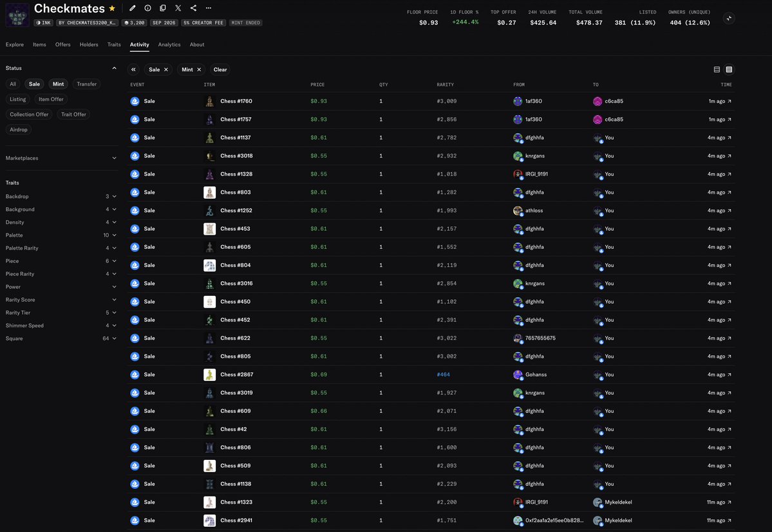
Task: Remove the Mint filter chip via its X
Action: pyautogui.click(x=199, y=69)
